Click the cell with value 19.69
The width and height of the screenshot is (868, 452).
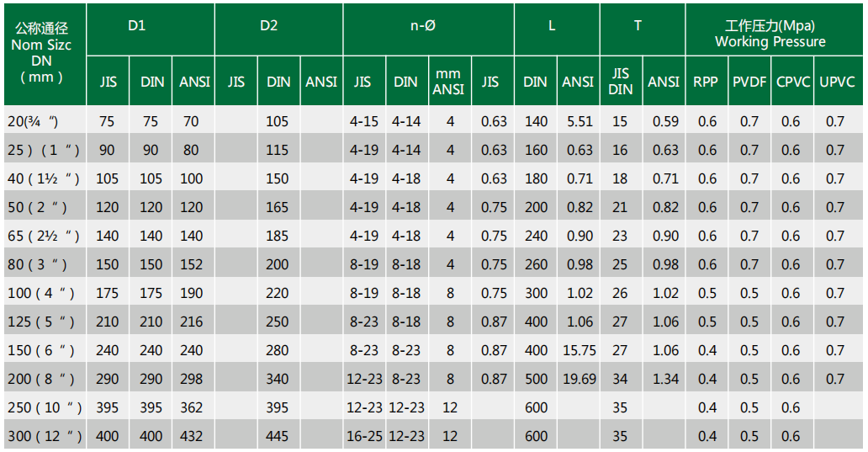coord(579,379)
